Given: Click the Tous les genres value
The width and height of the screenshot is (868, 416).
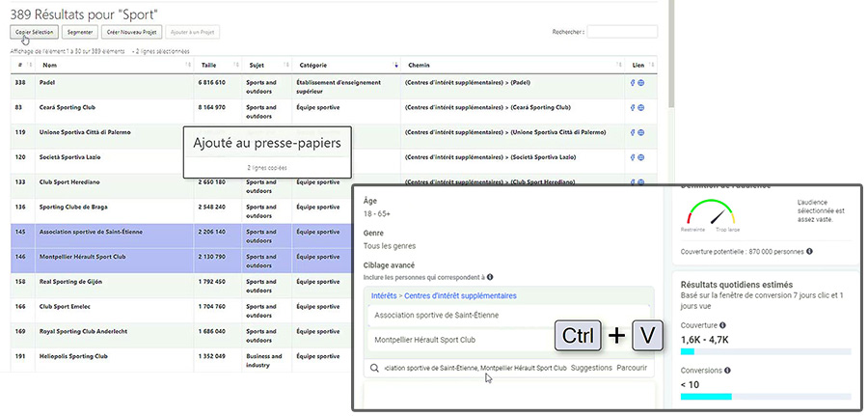Looking at the screenshot, I should click(x=390, y=246).
